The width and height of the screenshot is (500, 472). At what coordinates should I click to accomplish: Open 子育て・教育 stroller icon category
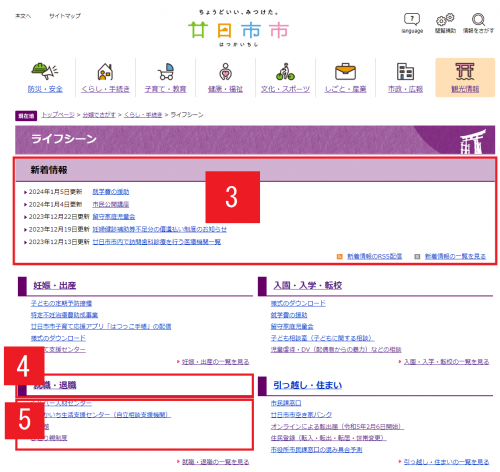[x=165, y=77]
